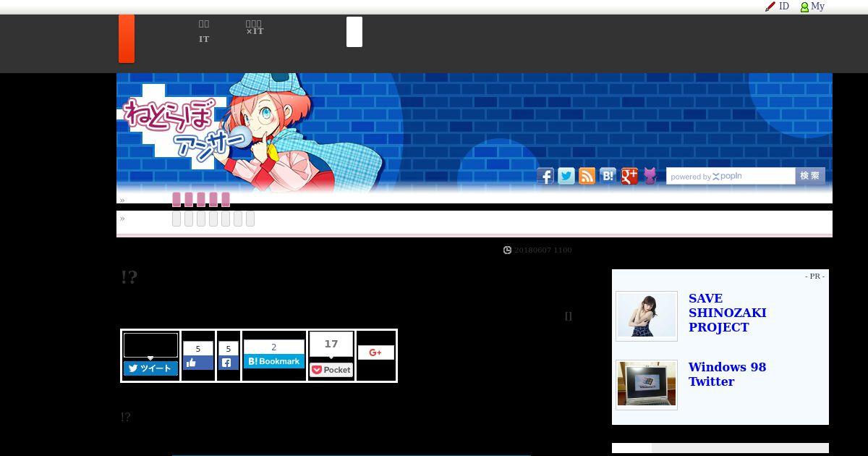Screen dimensions: 868x456
Task: Open the Twitter bird icon in the banner
Action: coord(566,176)
